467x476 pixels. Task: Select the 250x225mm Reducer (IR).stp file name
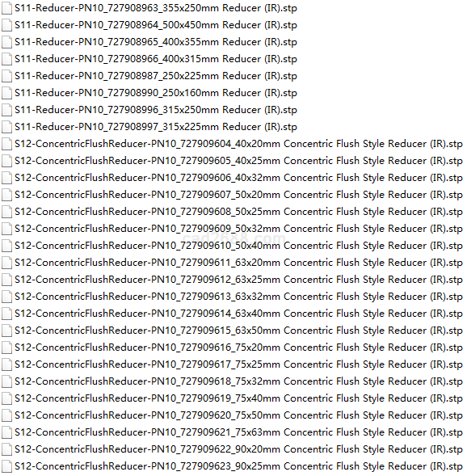pyautogui.click(x=156, y=76)
